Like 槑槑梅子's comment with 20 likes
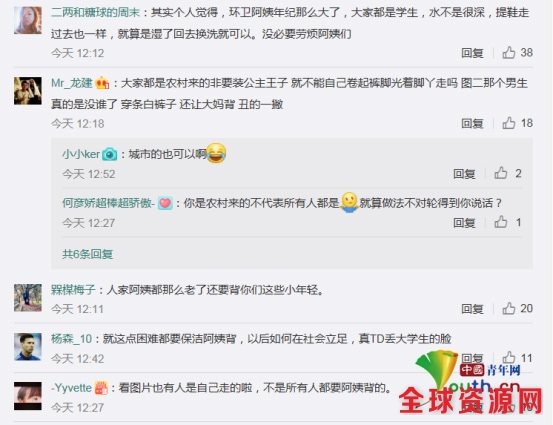 [x=509, y=309]
